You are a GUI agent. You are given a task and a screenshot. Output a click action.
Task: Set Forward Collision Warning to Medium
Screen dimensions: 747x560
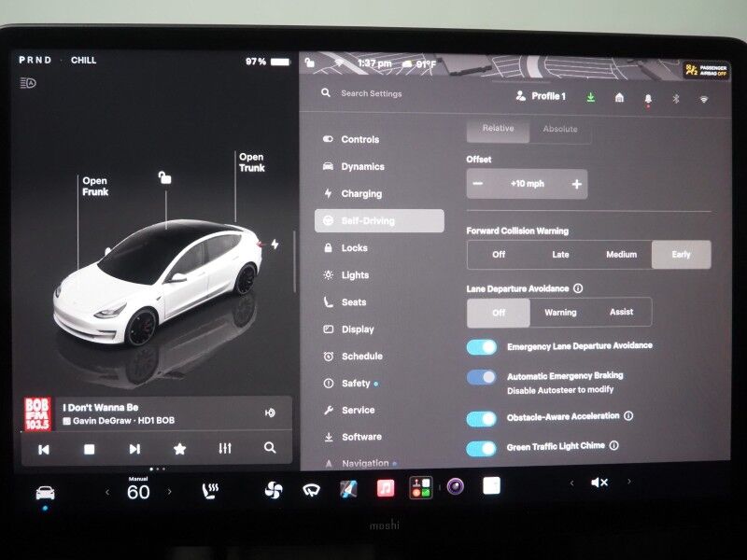point(621,255)
